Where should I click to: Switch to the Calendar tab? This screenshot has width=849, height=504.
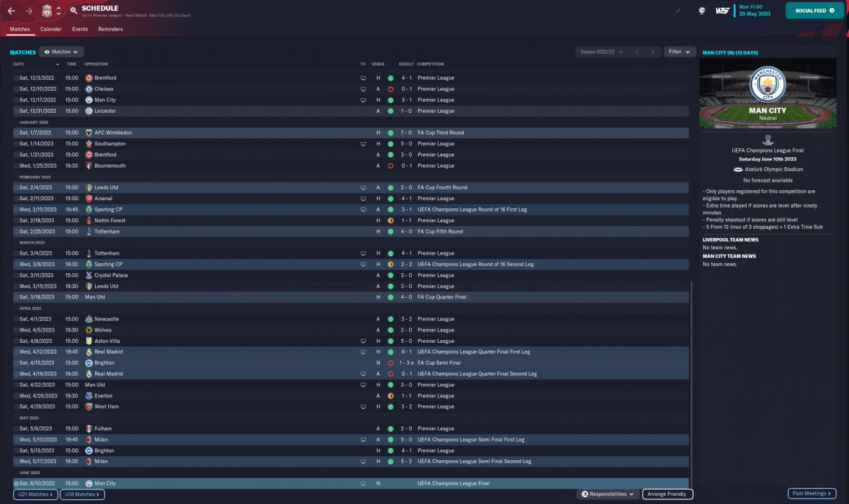pyautogui.click(x=51, y=29)
